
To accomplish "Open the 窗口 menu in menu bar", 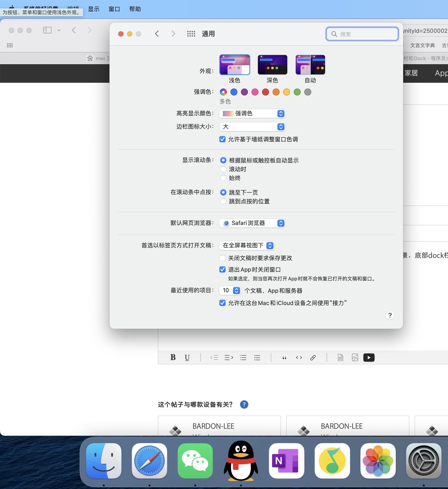I will coord(114,9).
